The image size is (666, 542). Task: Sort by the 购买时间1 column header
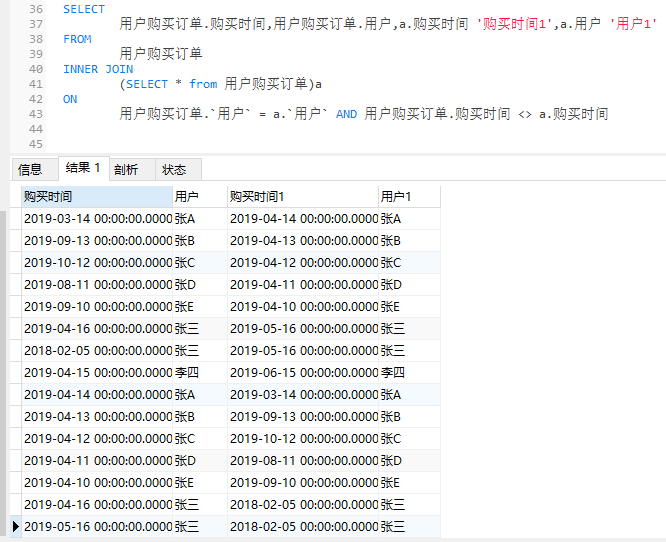coord(302,197)
